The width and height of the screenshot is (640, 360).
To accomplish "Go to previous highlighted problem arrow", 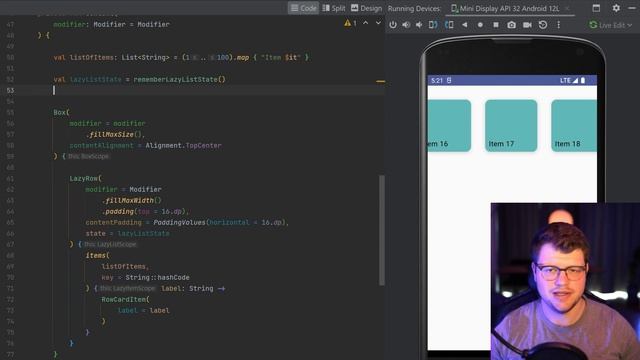I will [366, 23].
